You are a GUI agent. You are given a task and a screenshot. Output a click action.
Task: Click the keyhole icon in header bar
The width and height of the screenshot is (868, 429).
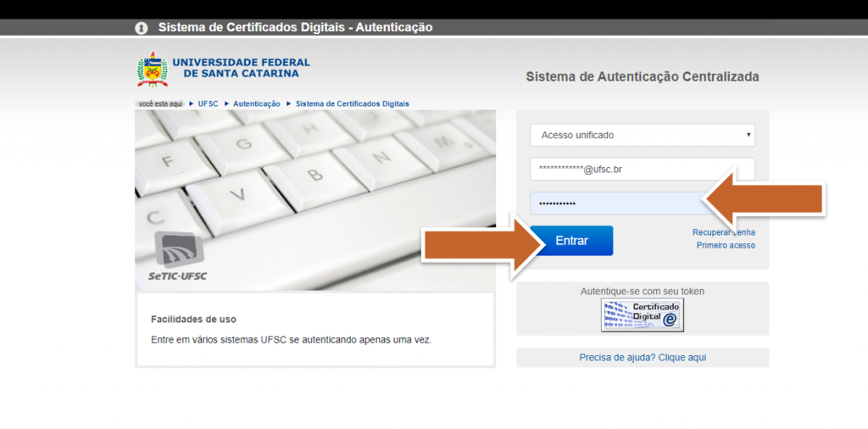142,28
